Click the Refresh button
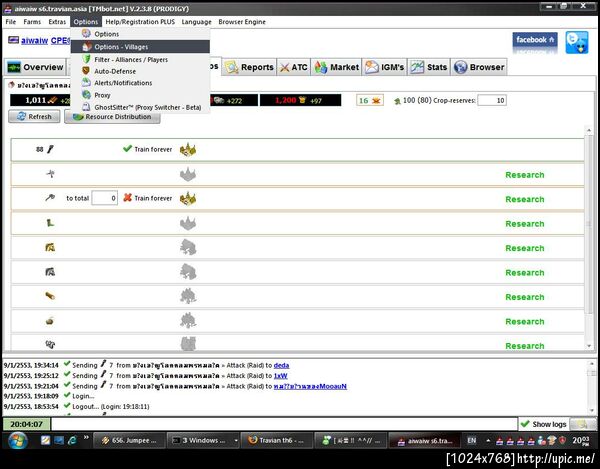This screenshot has height=469, width=600. point(34,117)
